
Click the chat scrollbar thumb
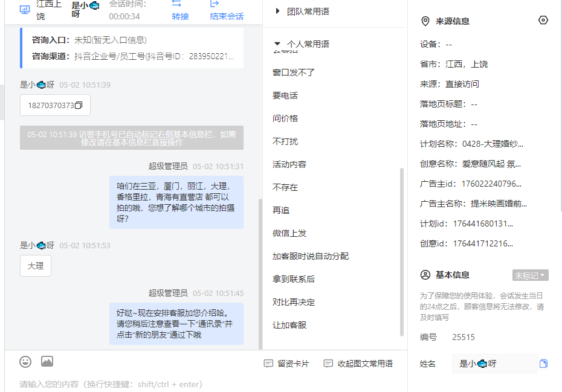point(260,274)
